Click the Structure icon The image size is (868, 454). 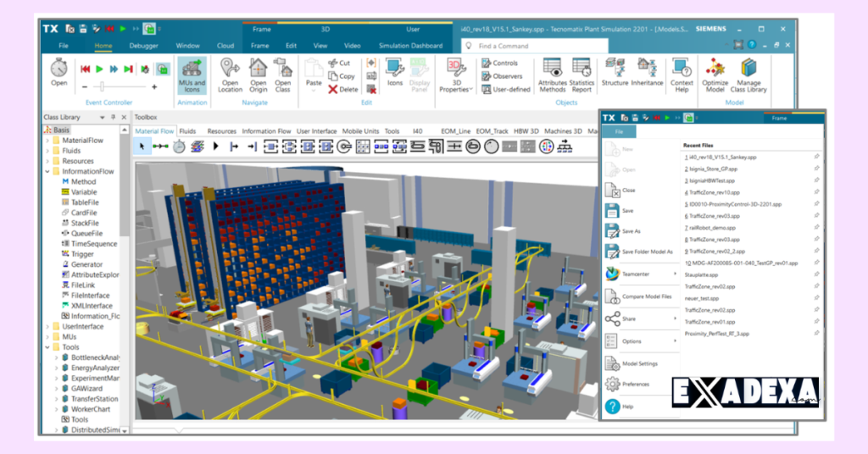click(x=615, y=72)
